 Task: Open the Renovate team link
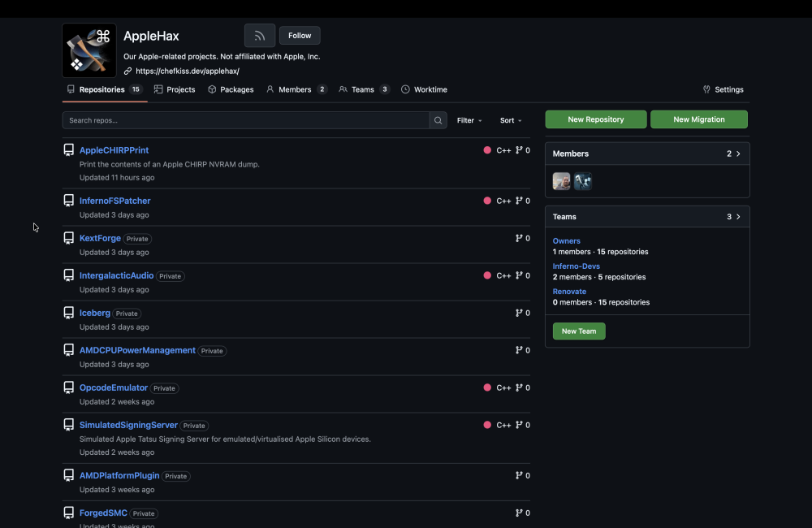tap(569, 292)
